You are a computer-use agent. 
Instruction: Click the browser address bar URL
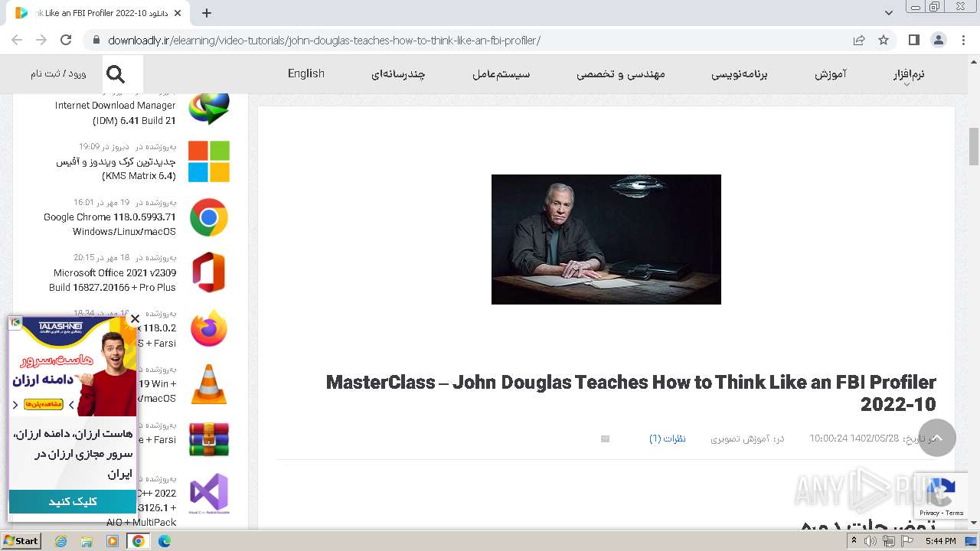coord(324,41)
